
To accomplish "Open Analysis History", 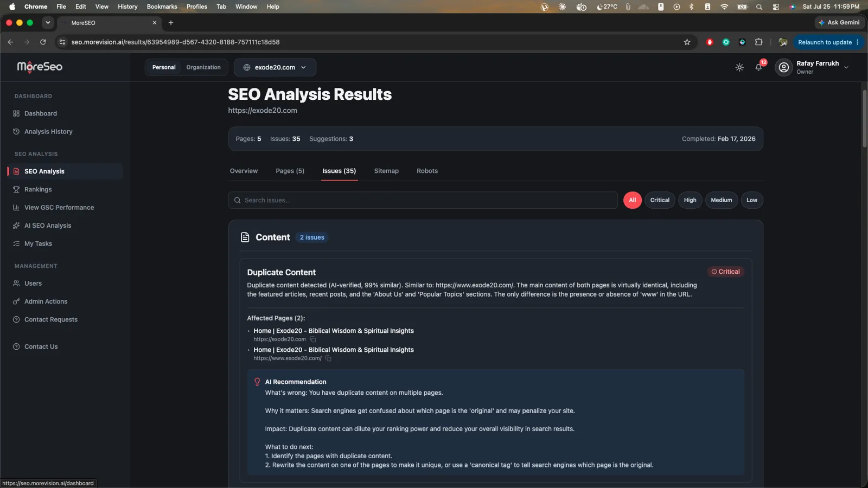I will tap(65, 132).
